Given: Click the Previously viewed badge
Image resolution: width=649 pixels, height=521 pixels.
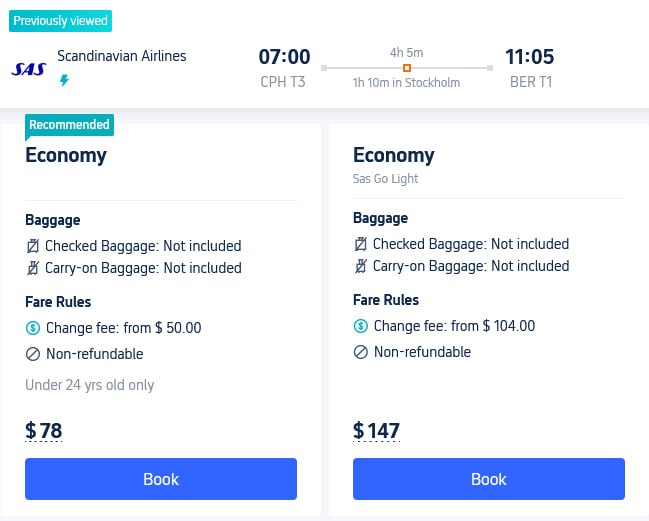Looking at the screenshot, I should (x=60, y=21).
